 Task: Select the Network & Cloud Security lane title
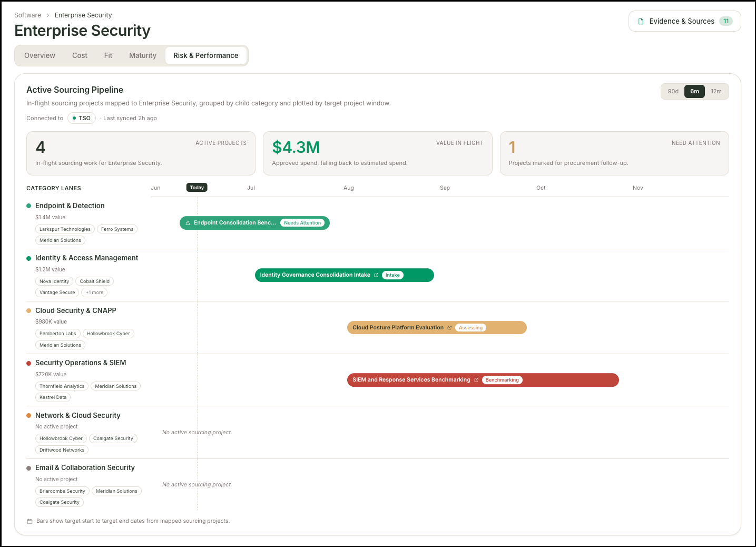[x=77, y=416]
